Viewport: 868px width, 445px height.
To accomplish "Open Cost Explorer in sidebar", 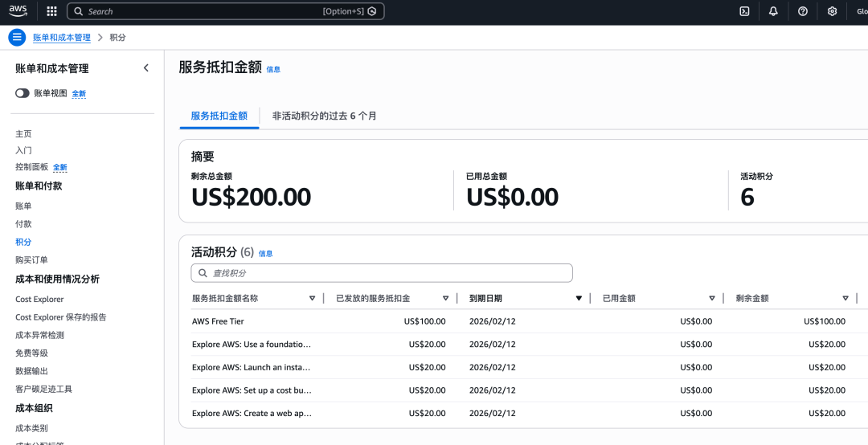I will click(x=40, y=300).
